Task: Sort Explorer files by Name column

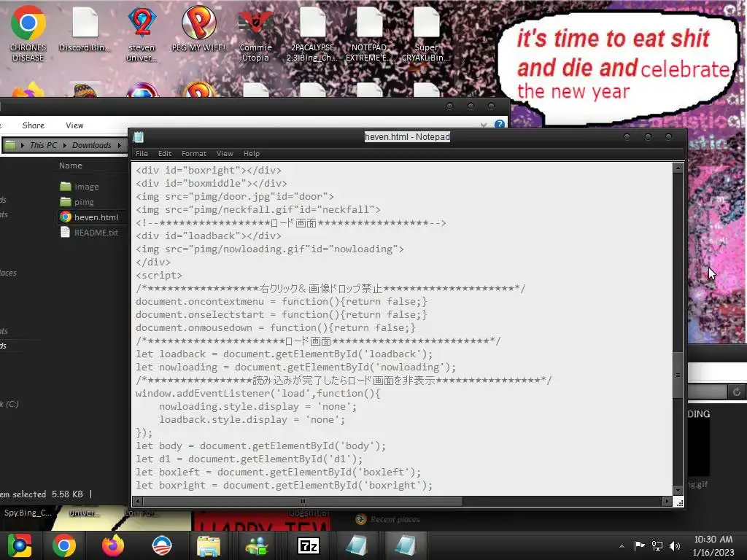Action: tap(71, 166)
